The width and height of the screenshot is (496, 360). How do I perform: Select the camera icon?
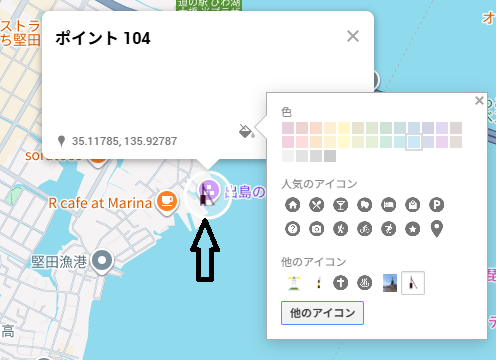(x=317, y=229)
